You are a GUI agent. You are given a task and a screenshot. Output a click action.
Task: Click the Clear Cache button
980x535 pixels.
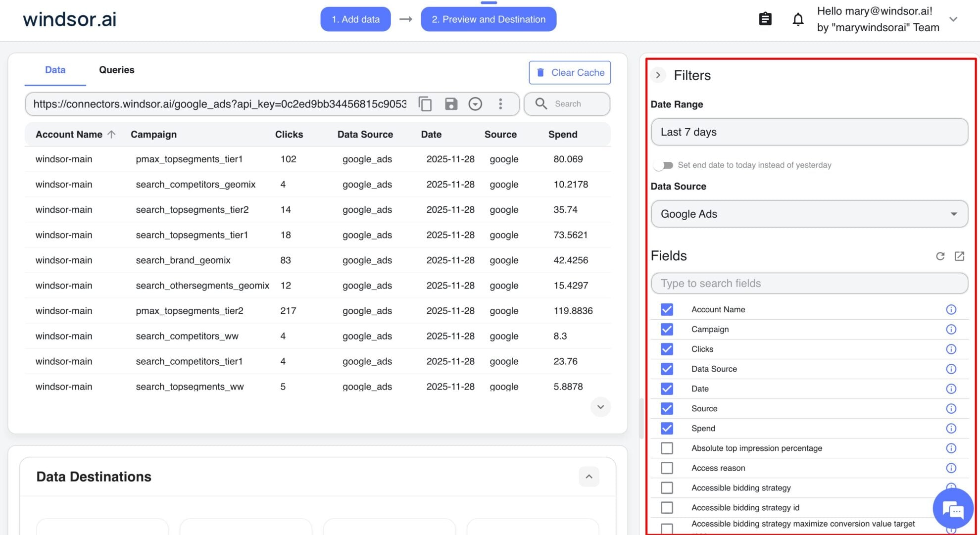(570, 73)
